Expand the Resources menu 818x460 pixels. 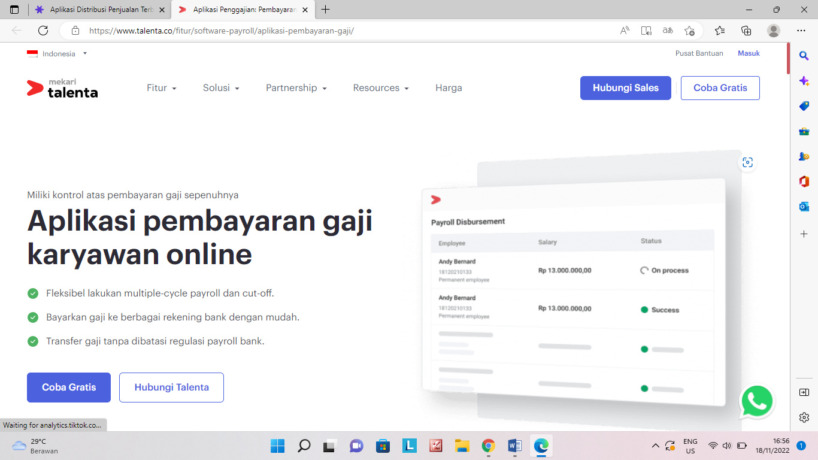380,88
